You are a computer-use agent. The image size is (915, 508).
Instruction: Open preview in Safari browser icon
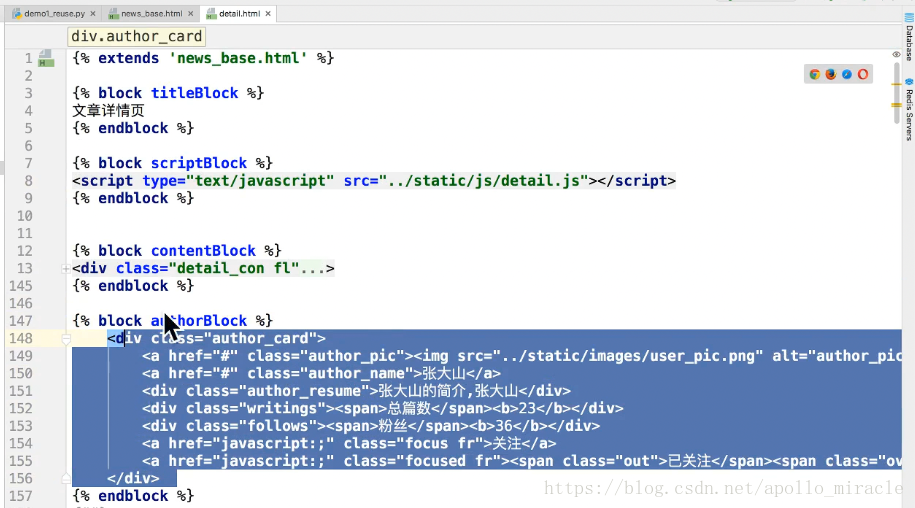click(x=847, y=74)
